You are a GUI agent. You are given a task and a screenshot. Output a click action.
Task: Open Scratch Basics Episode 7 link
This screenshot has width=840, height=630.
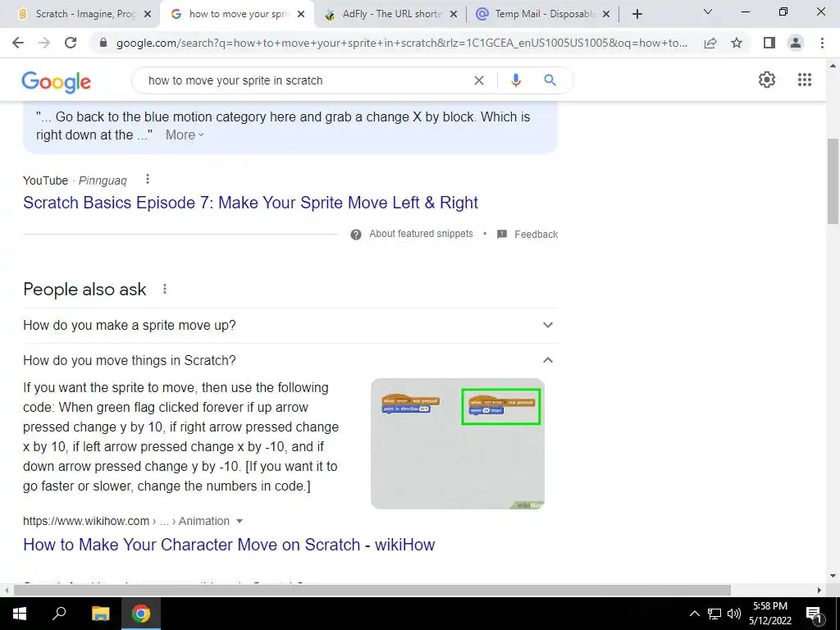click(250, 203)
